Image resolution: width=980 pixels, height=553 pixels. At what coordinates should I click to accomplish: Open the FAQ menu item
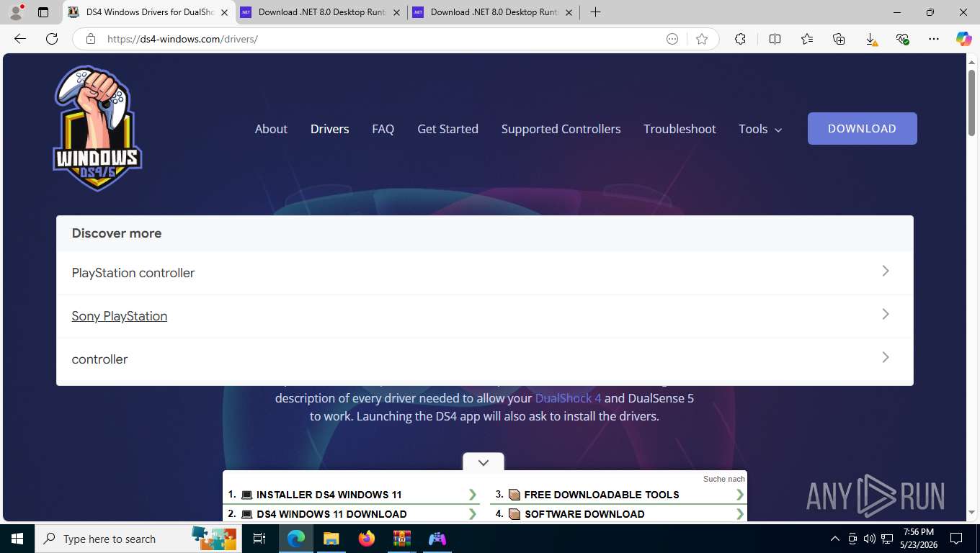coord(383,129)
